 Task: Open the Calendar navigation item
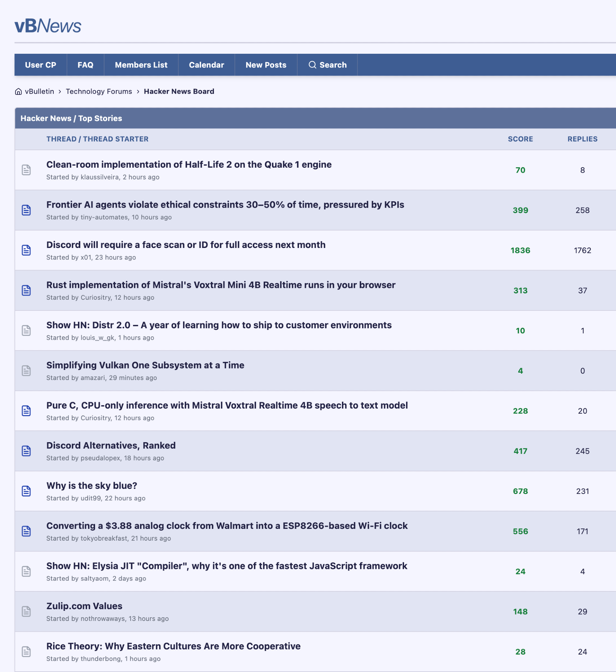tap(206, 65)
